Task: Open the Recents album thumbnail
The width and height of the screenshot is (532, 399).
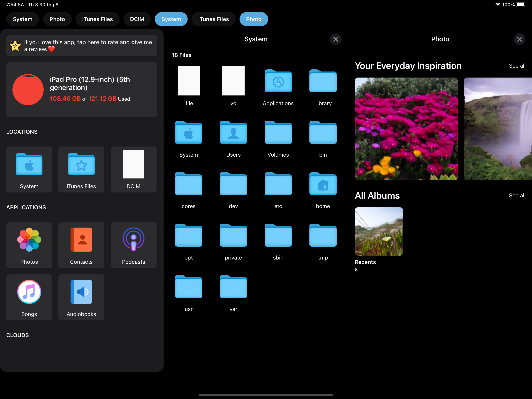Action: tap(379, 231)
